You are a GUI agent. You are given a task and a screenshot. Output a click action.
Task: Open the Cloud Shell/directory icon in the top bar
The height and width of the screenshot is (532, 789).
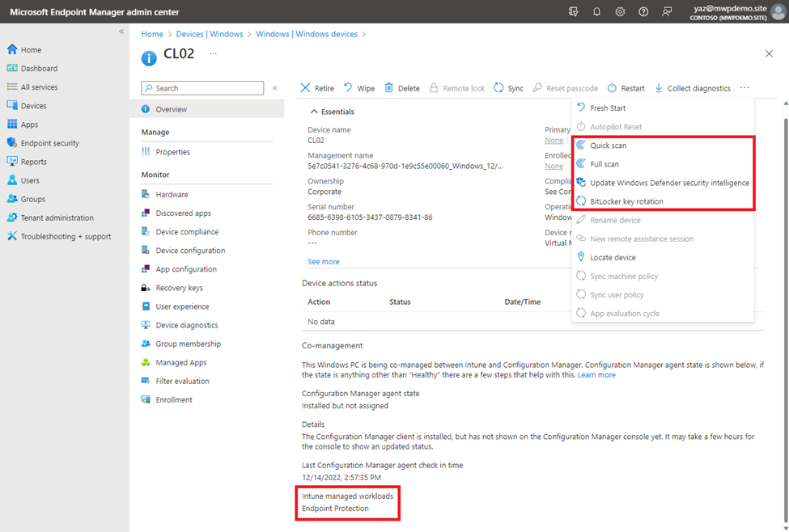point(573,11)
